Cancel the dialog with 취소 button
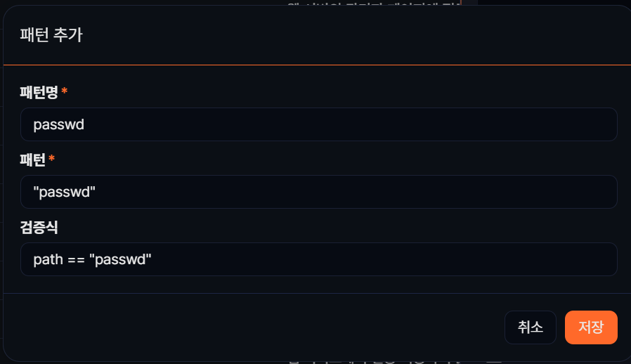The image size is (631, 364). (530, 327)
